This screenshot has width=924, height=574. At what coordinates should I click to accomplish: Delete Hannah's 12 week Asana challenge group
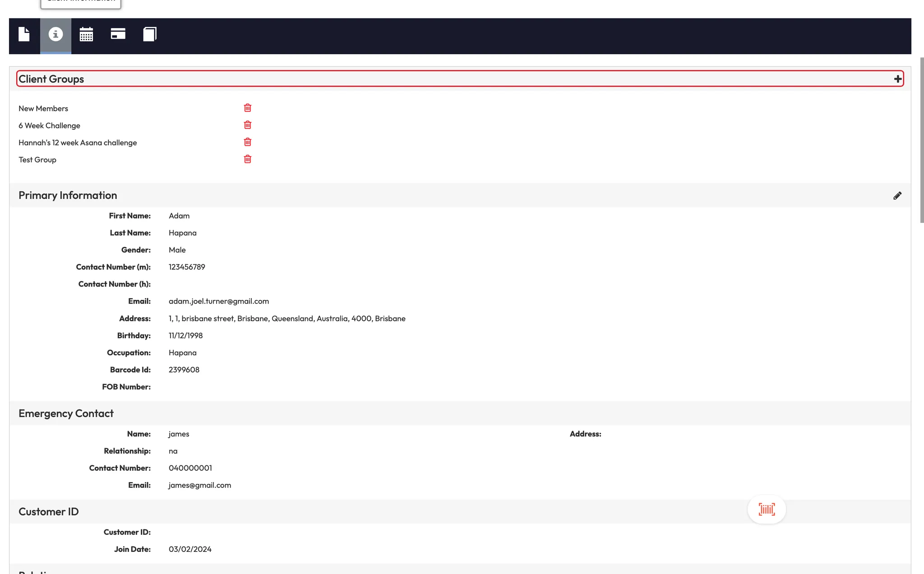pyautogui.click(x=248, y=142)
